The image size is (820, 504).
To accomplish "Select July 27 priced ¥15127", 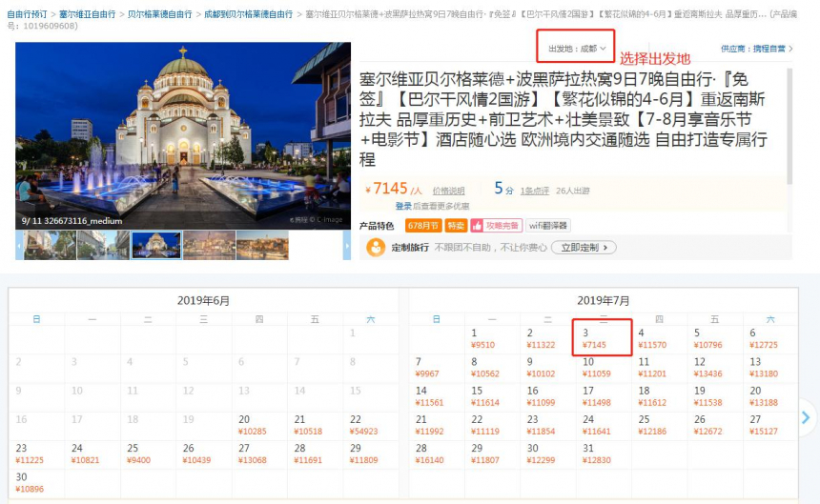I will tap(770, 426).
